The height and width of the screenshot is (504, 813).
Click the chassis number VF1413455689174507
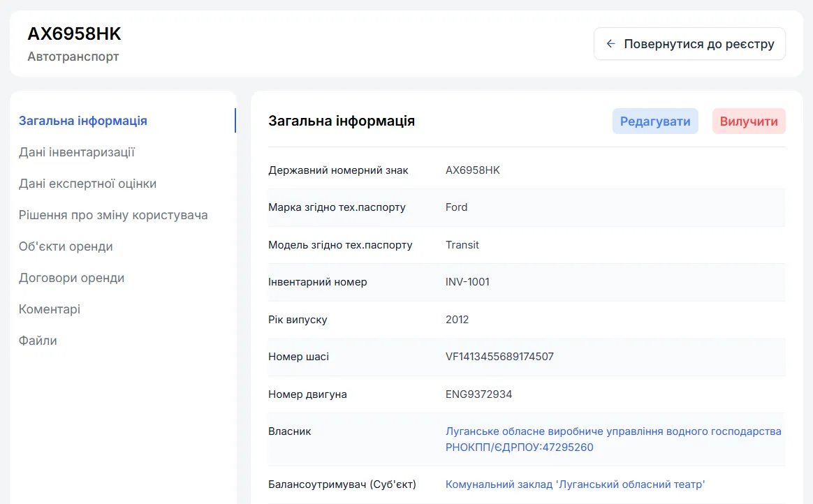click(499, 357)
